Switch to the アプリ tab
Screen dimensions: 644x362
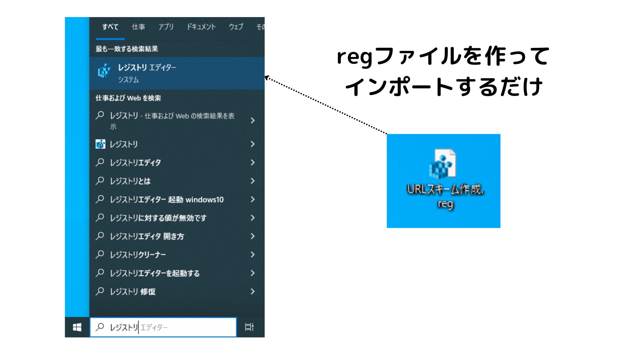pos(166,27)
